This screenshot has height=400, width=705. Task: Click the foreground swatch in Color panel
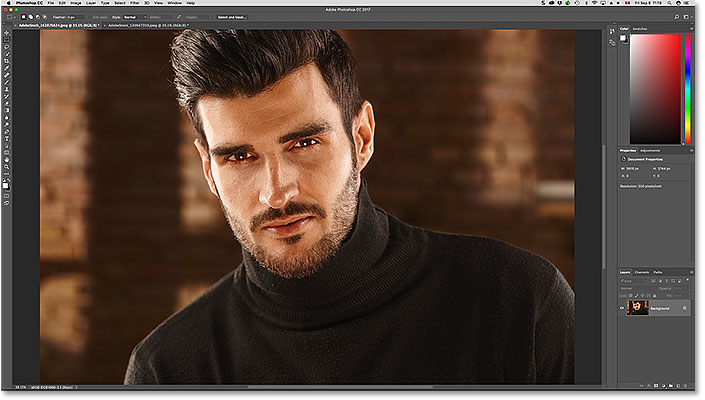pyautogui.click(x=623, y=38)
